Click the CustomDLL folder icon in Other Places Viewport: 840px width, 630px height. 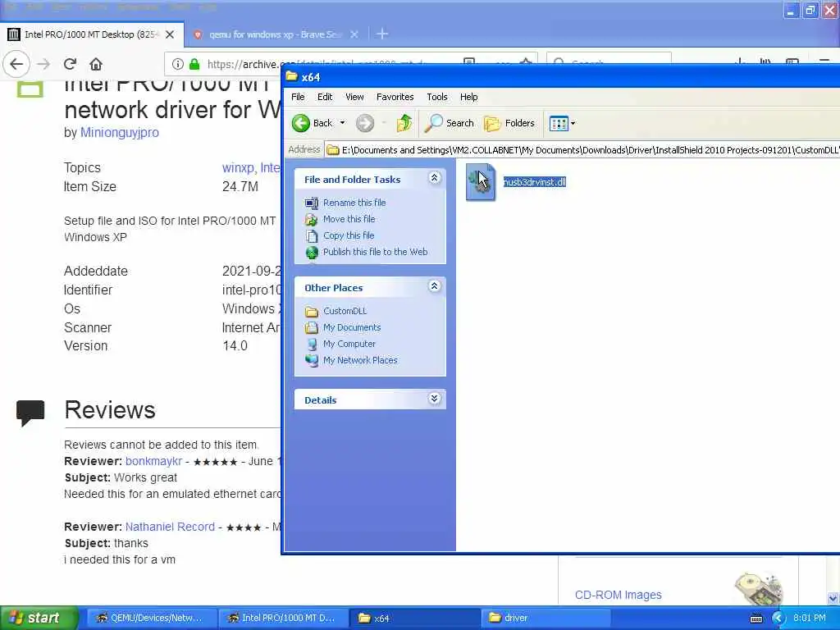point(311,311)
